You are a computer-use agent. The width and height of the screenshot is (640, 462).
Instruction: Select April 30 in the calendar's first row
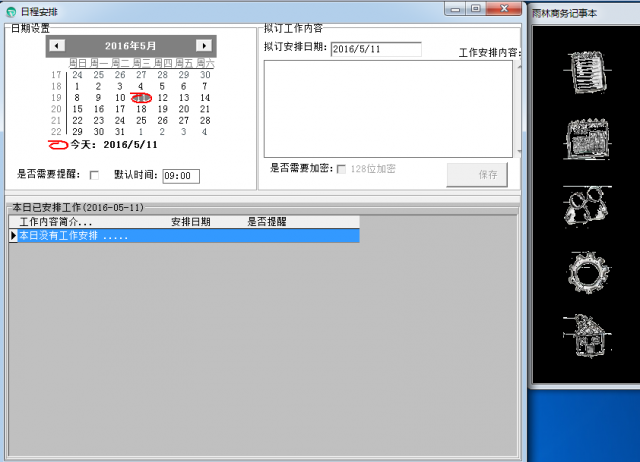point(205,75)
